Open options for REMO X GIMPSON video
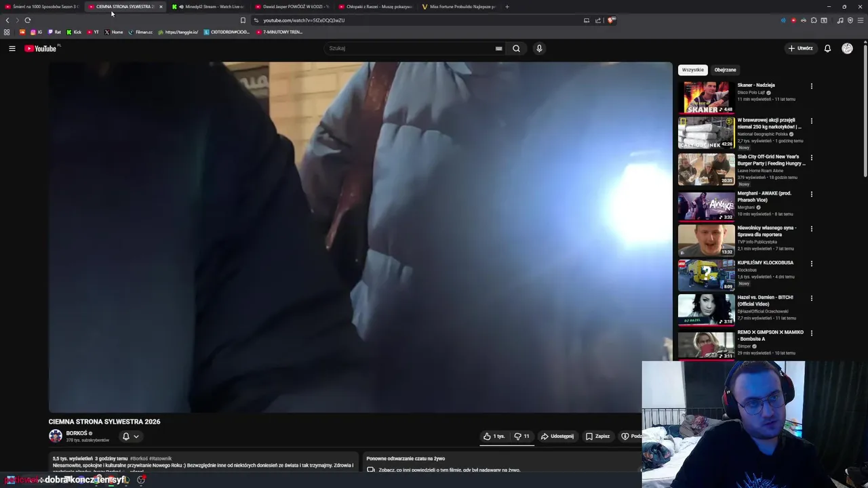Screen dimensions: 868x488 [811, 333]
